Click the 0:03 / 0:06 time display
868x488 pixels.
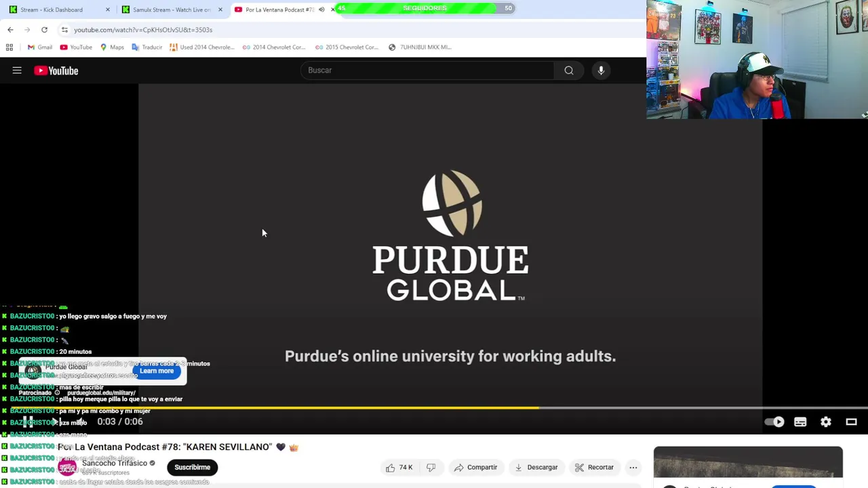click(x=120, y=422)
